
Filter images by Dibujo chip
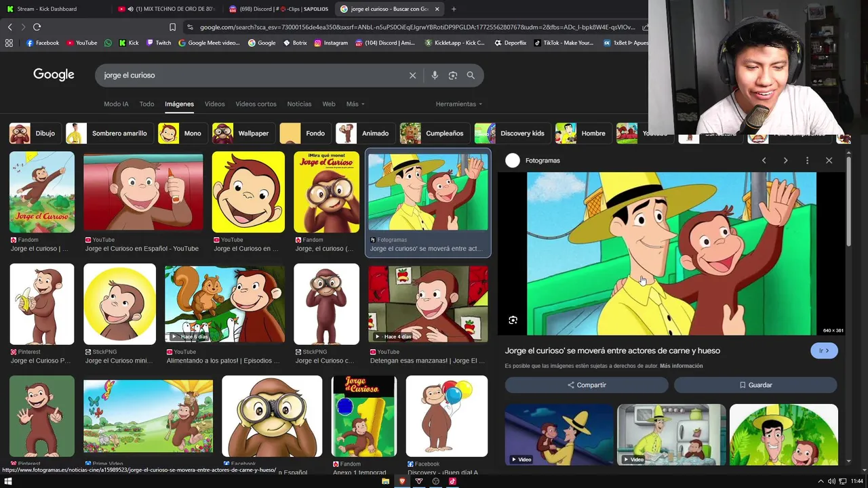[x=35, y=134]
